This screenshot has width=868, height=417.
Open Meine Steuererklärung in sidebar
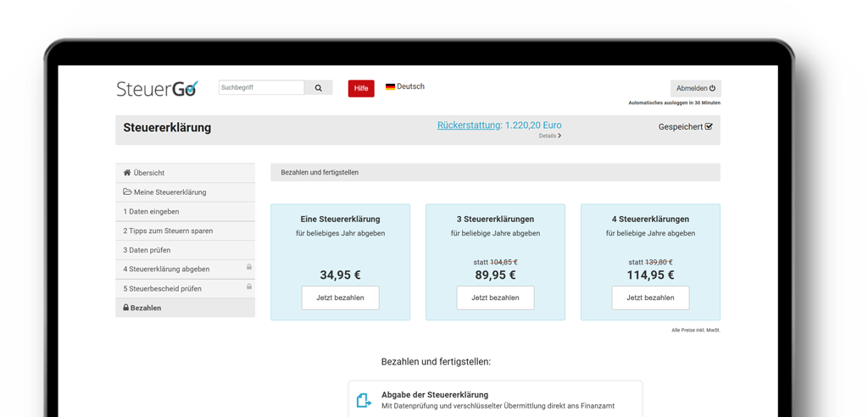[x=185, y=192]
